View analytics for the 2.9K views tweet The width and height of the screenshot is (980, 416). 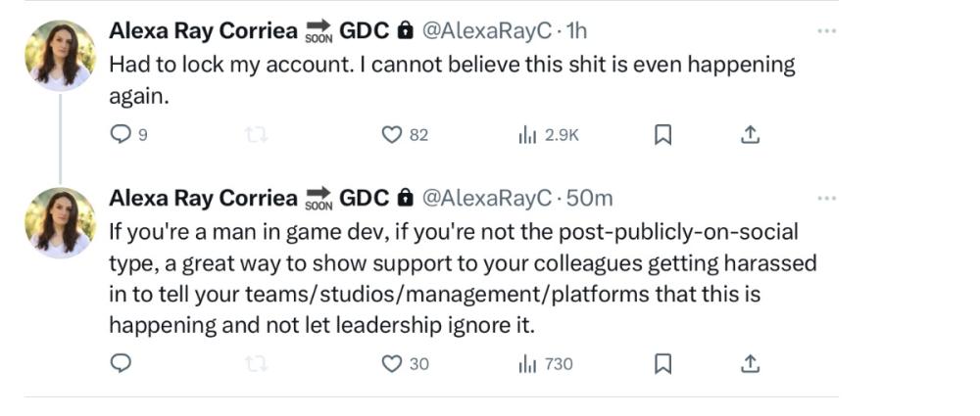point(526,135)
